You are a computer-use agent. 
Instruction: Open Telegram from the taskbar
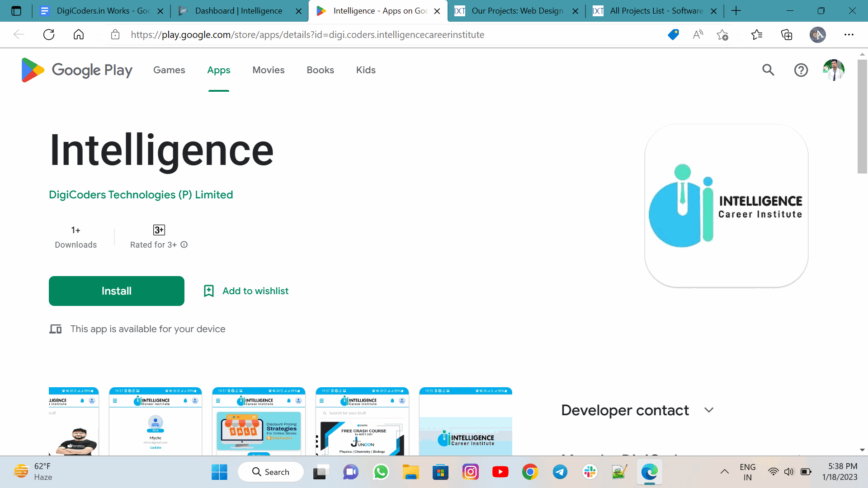click(x=560, y=472)
